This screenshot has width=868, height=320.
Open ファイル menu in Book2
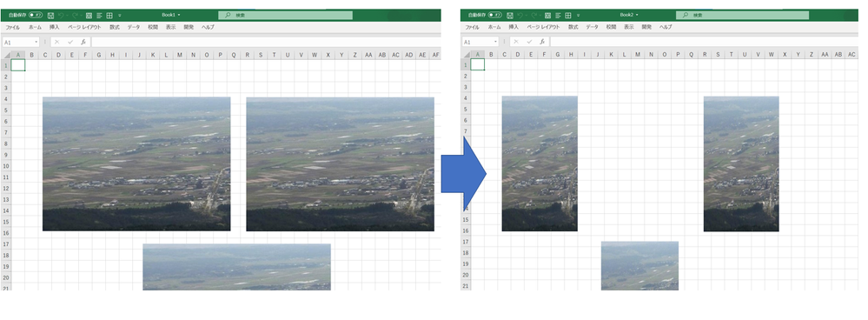pos(472,27)
